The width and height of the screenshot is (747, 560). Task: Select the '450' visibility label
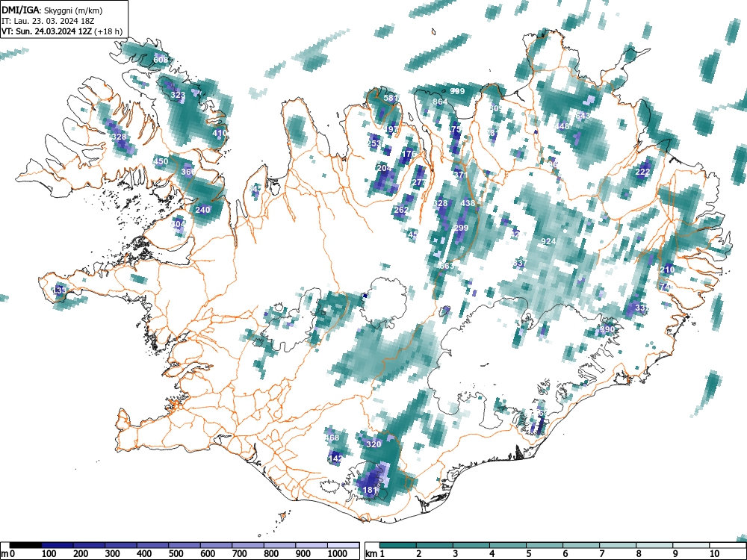(161, 161)
